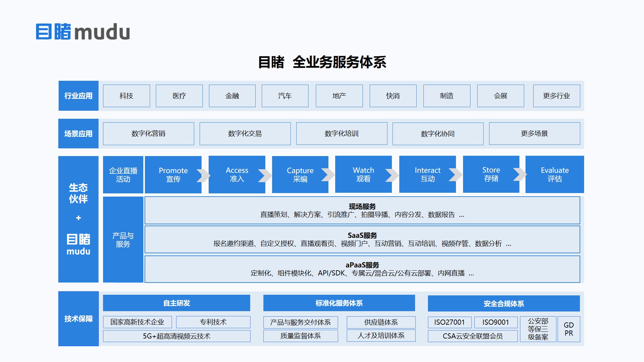
Task: Select the 快消 industry box
Action: [x=393, y=96]
